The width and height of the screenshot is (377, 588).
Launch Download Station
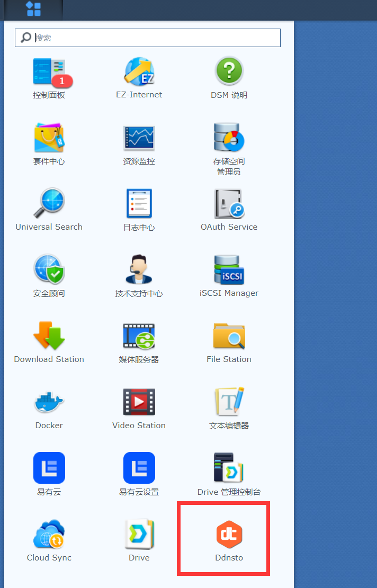(x=49, y=342)
